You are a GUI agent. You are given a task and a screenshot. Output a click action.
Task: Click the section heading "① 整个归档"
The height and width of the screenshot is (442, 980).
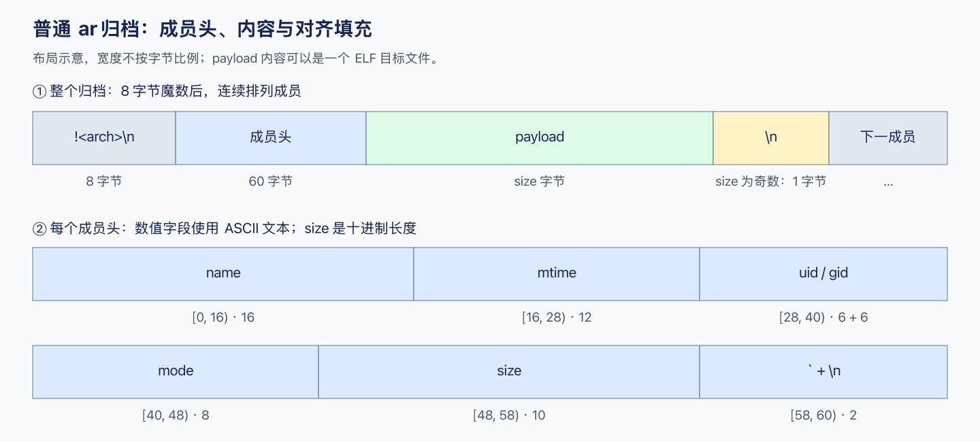coord(167,91)
